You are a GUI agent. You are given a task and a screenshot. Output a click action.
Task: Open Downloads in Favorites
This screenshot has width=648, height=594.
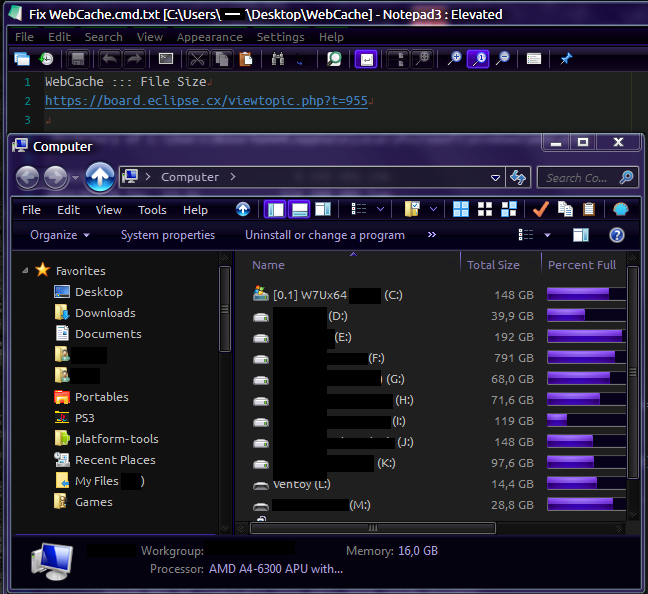point(105,313)
